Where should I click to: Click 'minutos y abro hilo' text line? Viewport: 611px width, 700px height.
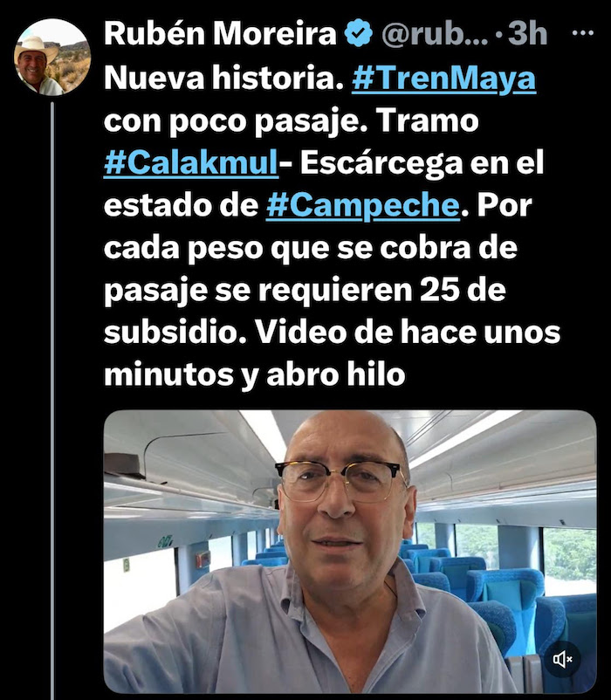point(254,374)
